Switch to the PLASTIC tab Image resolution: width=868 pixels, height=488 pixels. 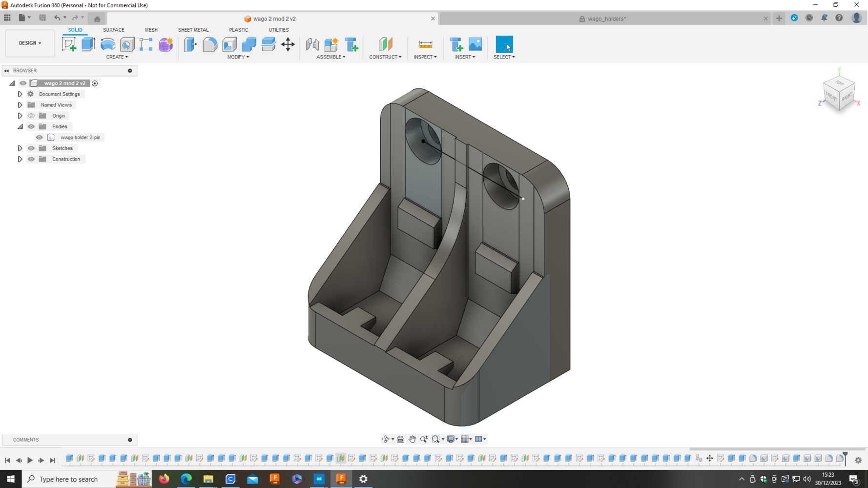tap(239, 30)
